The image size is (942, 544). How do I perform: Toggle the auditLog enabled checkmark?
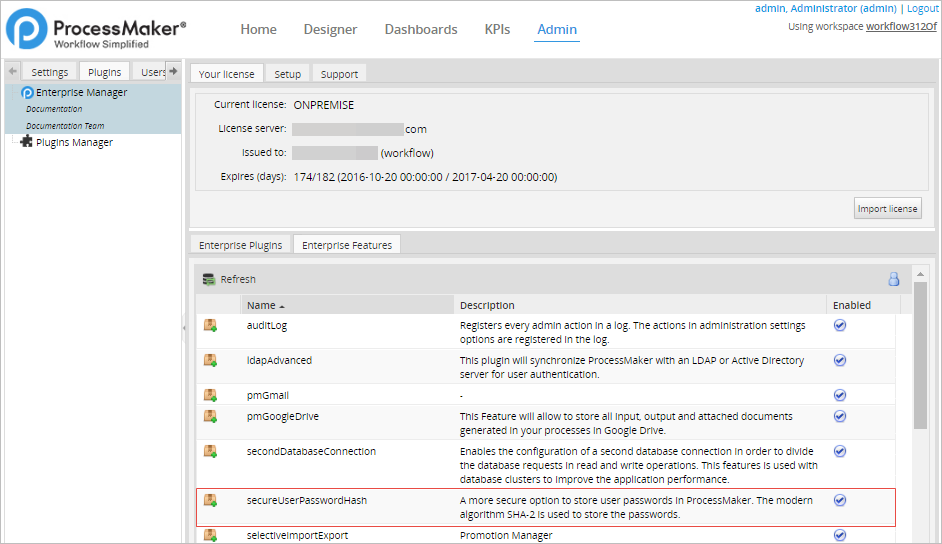pyautogui.click(x=840, y=325)
